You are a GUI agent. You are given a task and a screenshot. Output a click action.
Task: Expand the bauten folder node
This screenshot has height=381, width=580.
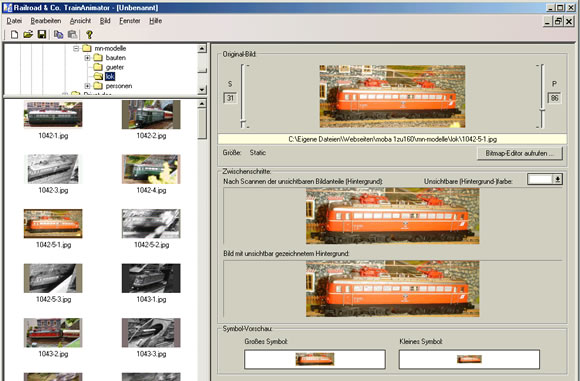pyautogui.click(x=87, y=58)
